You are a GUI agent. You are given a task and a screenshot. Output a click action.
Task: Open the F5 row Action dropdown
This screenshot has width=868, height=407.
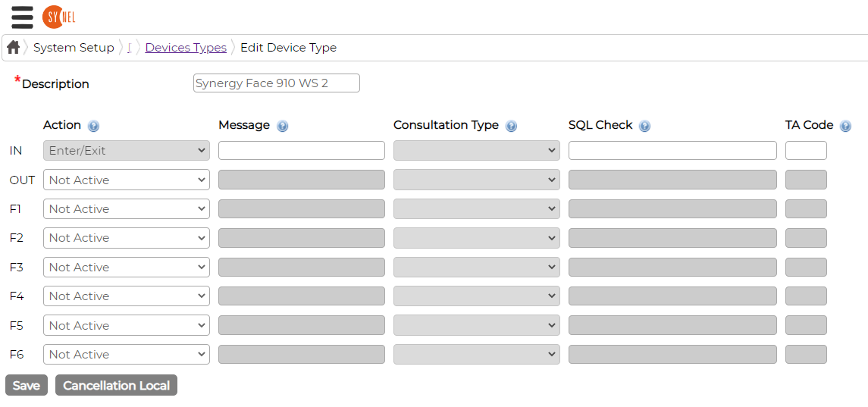pyautogui.click(x=126, y=326)
